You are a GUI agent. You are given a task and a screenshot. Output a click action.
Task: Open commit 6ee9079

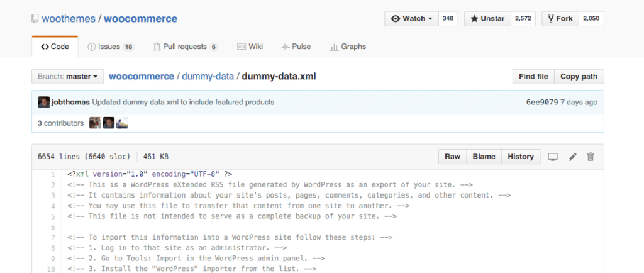pos(541,103)
